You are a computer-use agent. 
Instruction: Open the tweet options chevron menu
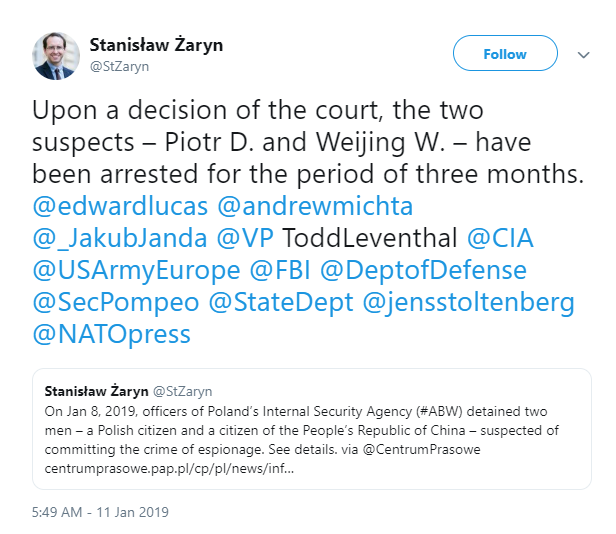pyautogui.click(x=584, y=56)
